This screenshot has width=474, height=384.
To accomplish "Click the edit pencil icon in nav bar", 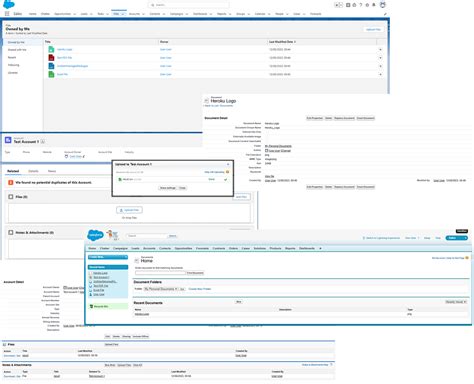I will [x=385, y=14].
